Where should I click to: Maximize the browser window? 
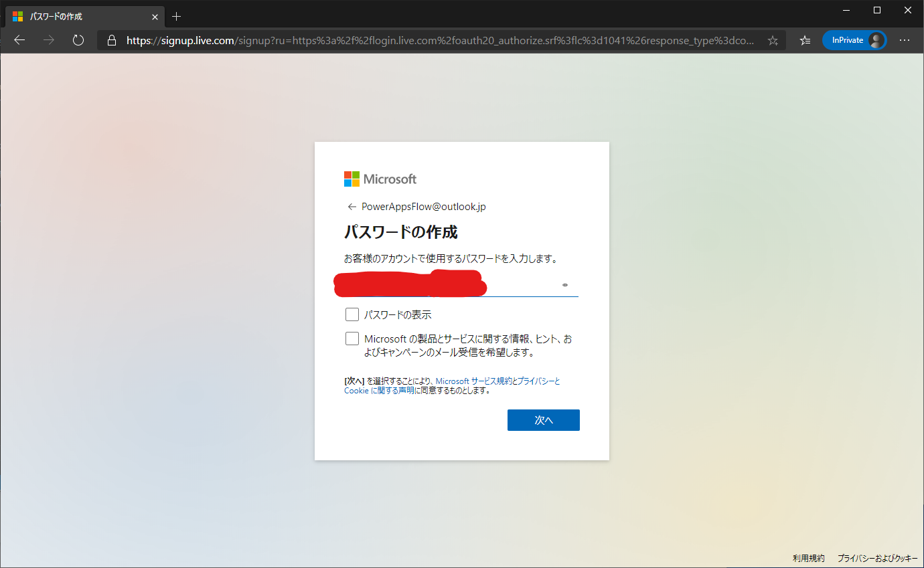coord(877,10)
